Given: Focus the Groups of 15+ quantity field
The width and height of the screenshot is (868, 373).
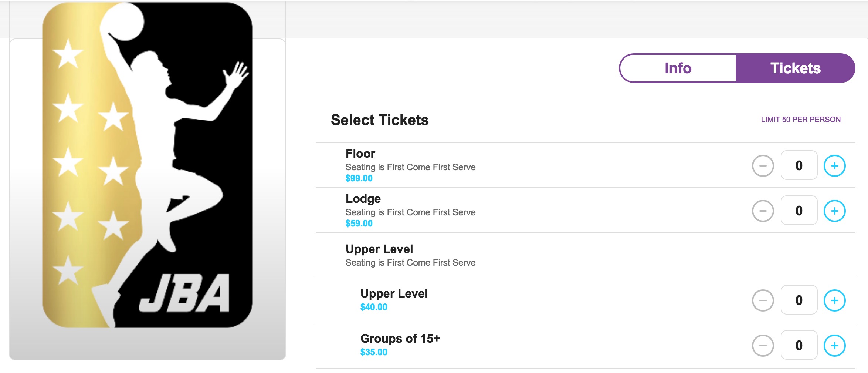Looking at the screenshot, I should (799, 345).
